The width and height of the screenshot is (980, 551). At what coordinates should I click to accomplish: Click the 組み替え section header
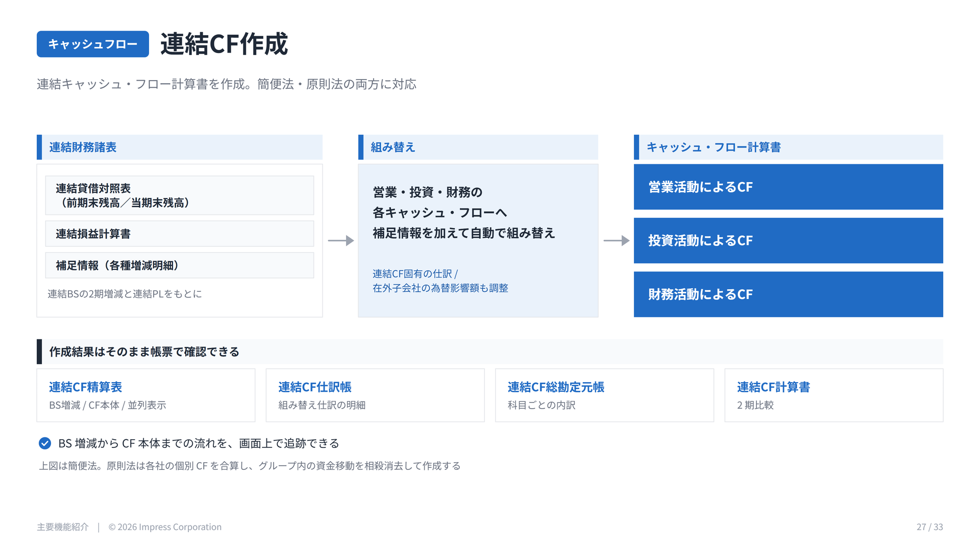click(x=478, y=147)
